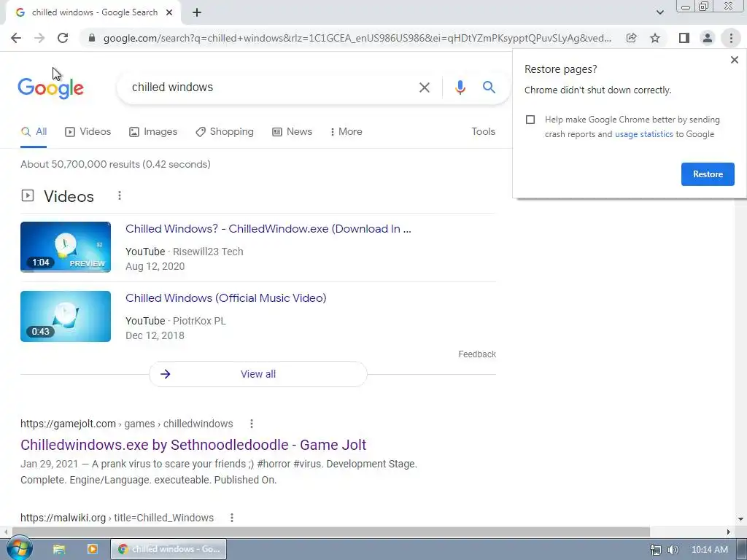Open new tab with plus button
Image resolution: width=747 pixels, height=560 pixels.
coord(197,13)
